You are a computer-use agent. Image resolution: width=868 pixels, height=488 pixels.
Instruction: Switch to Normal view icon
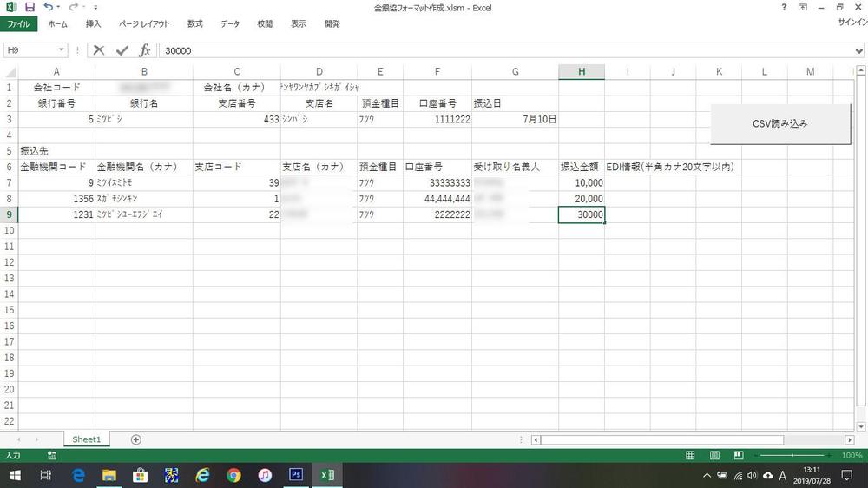tap(690, 455)
